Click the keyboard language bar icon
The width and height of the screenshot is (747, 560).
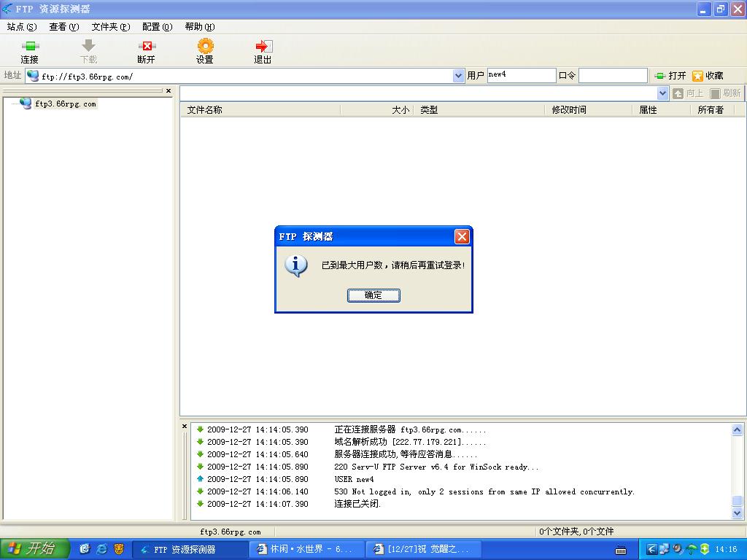pos(621,551)
